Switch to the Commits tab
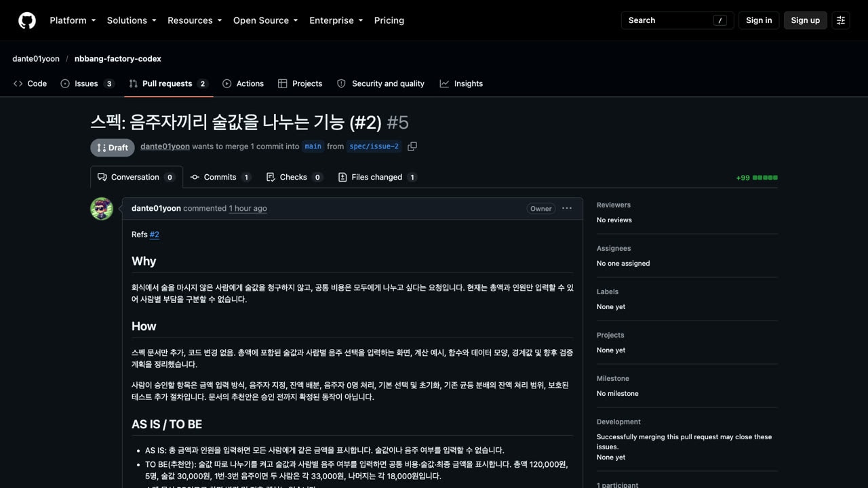The height and width of the screenshot is (488, 868). 220,177
